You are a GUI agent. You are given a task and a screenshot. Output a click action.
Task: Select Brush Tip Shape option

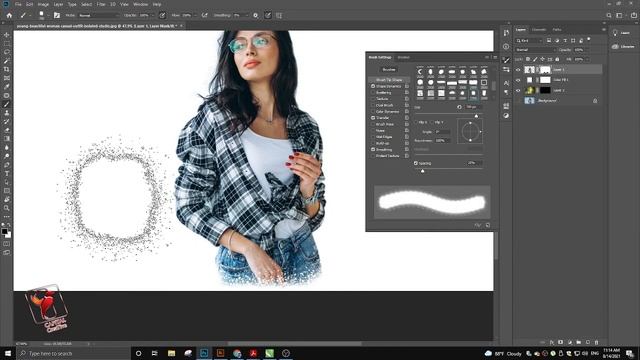[389, 80]
